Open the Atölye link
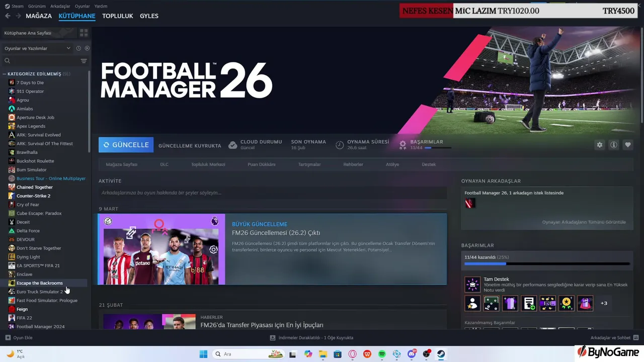The image size is (644, 362). (x=392, y=164)
